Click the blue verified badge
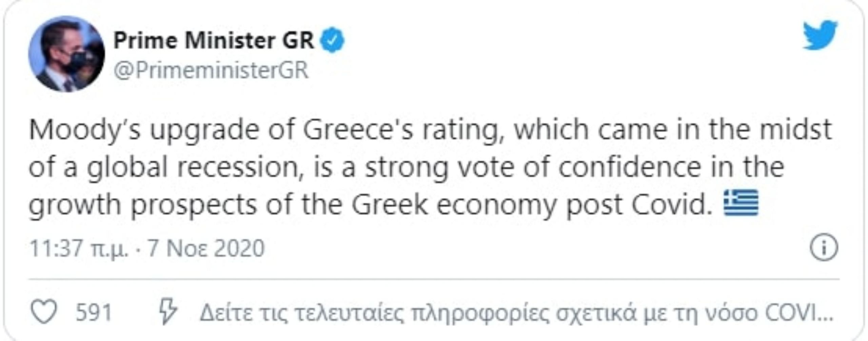The width and height of the screenshot is (868, 341). click(333, 40)
